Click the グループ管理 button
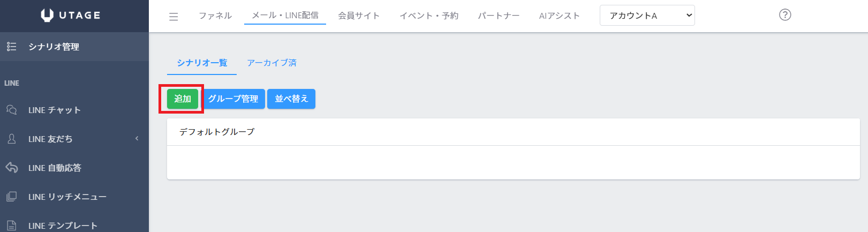Image resolution: width=868 pixels, height=232 pixels. click(x=233, y=99)
